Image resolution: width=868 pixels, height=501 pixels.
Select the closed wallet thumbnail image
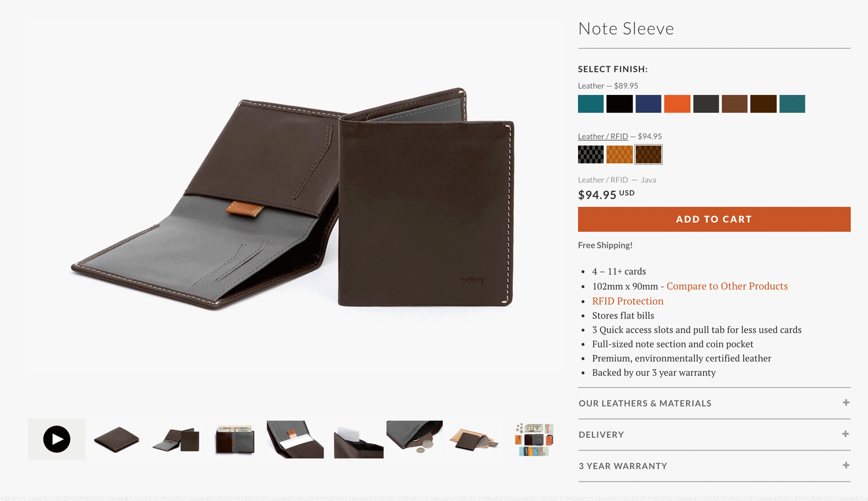[116, 439]
